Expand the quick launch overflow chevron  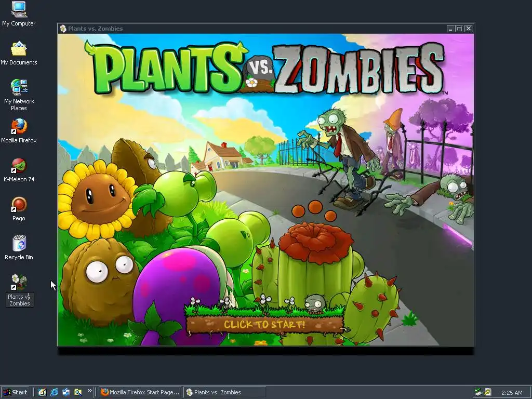[x=89, y=391]
